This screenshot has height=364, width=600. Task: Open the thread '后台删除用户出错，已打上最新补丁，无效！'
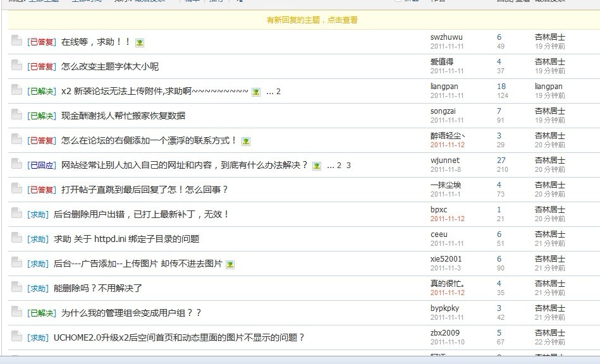(141, 214)
